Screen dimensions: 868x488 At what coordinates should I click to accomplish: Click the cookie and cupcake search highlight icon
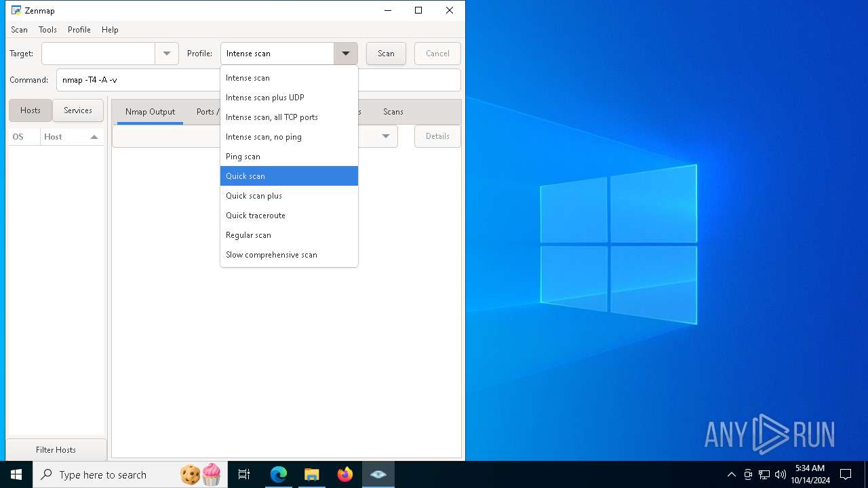coord(201,474)
